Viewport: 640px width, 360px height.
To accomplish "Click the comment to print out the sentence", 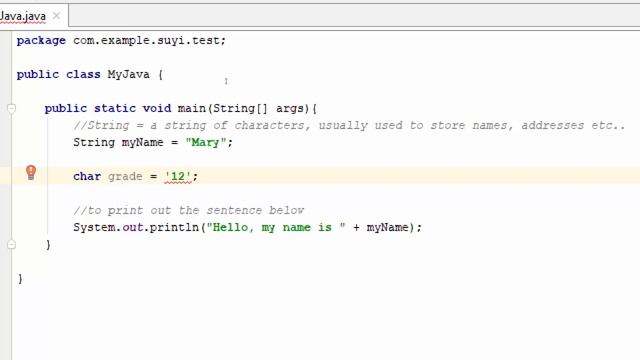I will [x=189, y=210].
